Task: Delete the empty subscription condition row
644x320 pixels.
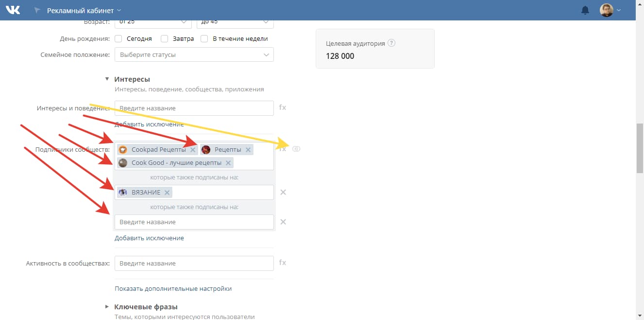Action: [x=283, y=222]
